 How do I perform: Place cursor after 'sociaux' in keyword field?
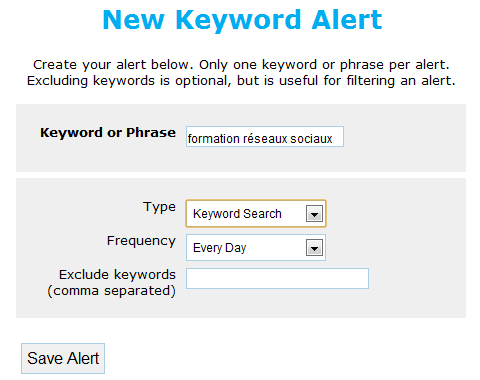point(334,139)
